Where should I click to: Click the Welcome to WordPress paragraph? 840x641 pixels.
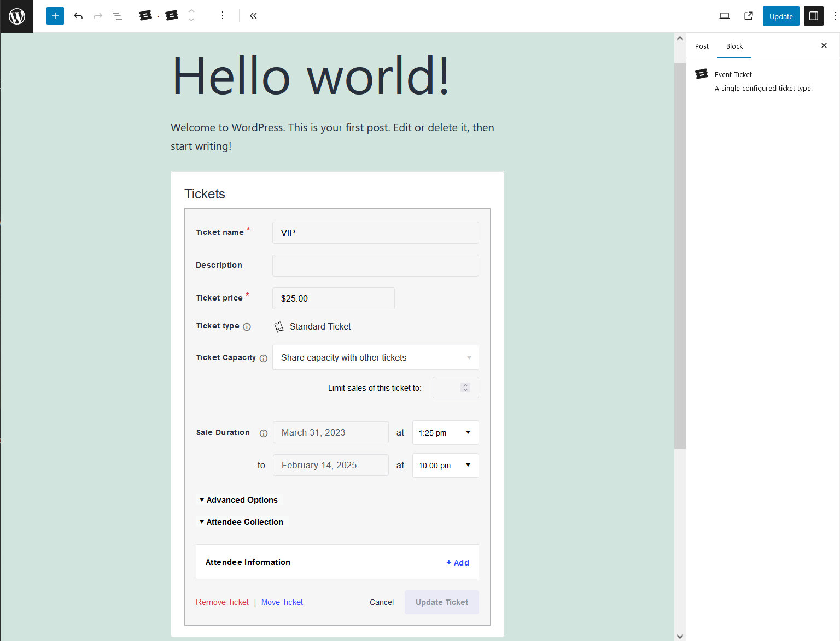click(x=332, y=137)
